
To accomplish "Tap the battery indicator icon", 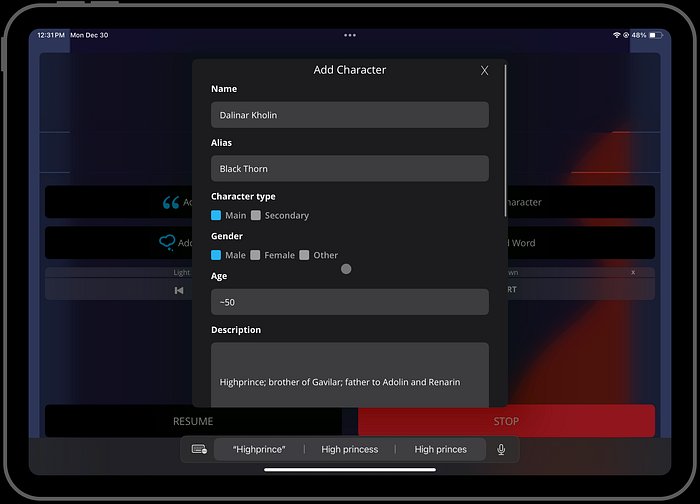I will point(656,35).
